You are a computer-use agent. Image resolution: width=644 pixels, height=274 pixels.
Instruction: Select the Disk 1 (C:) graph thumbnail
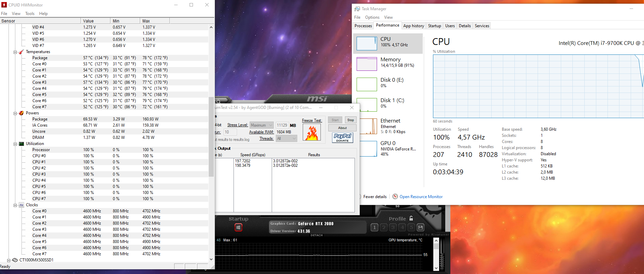click(x=367, y=105)
